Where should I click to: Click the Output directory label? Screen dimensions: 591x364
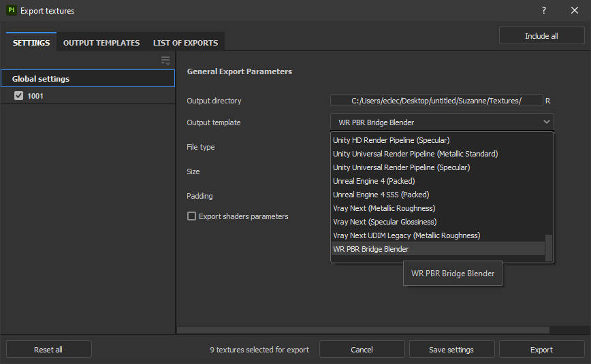tap(214, 101)
